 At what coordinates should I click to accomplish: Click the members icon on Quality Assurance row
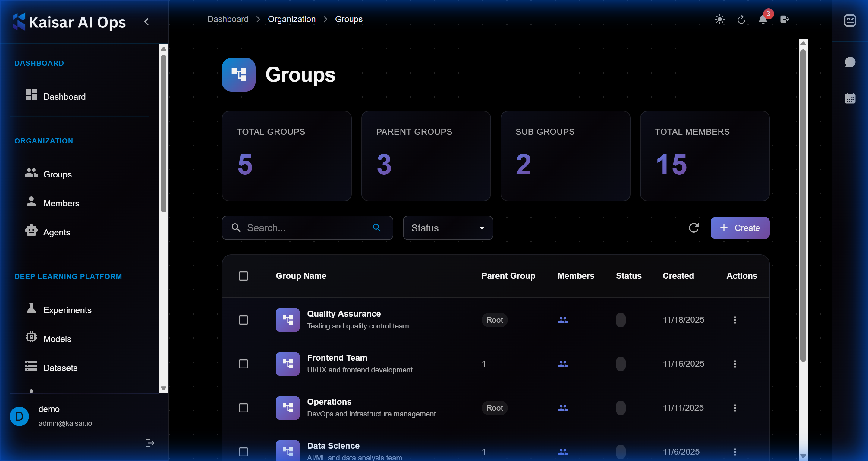point(563,320)
